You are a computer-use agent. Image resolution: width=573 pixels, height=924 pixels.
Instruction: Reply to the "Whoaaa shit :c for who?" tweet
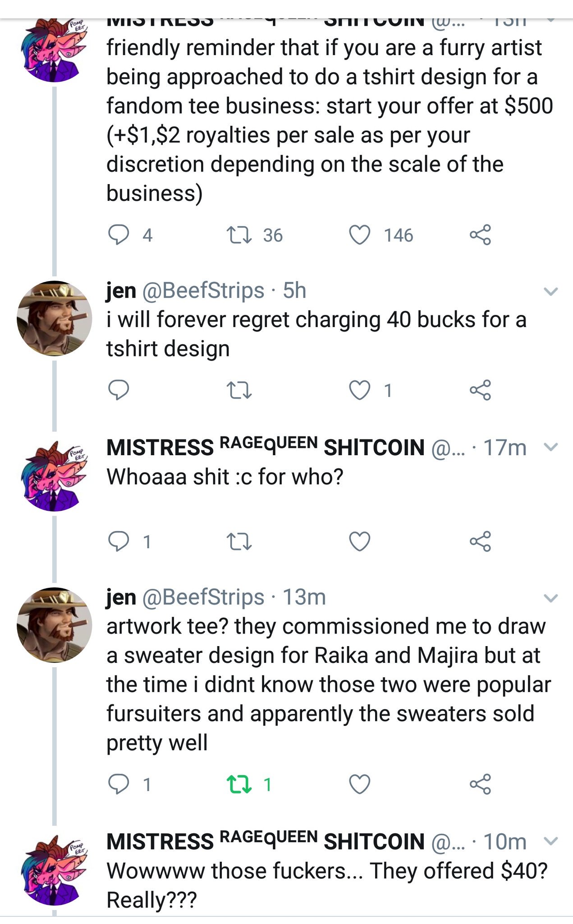(x=119, y=541)
